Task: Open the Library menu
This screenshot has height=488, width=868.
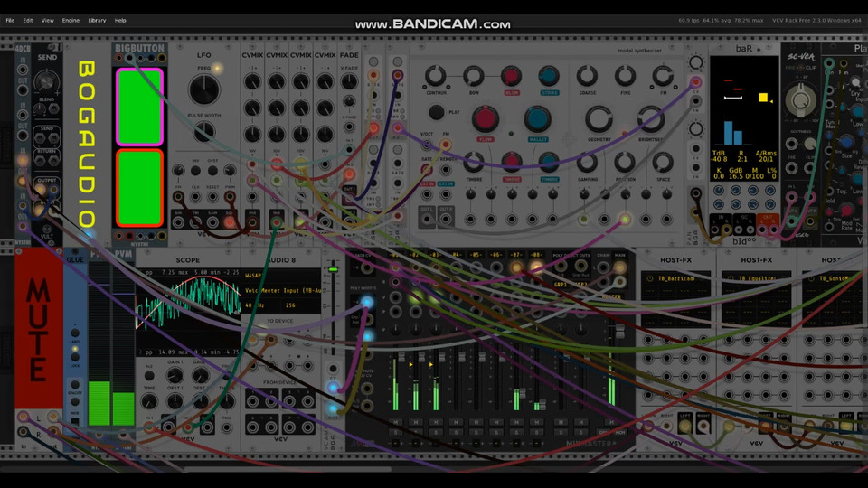Action: 97,21
